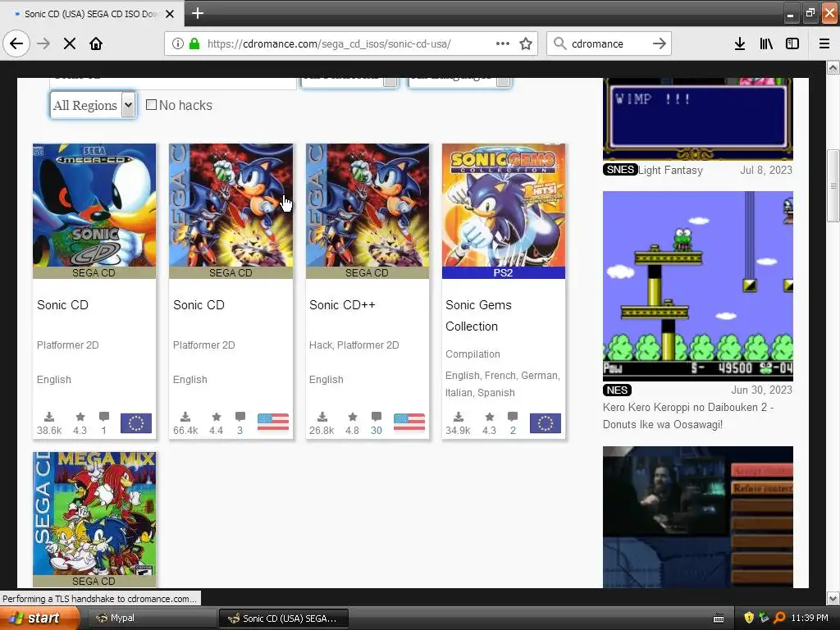Viewport: 840px width, 630px height.
Task: Toggle the sidebar view icon
Action: point(792,43)
